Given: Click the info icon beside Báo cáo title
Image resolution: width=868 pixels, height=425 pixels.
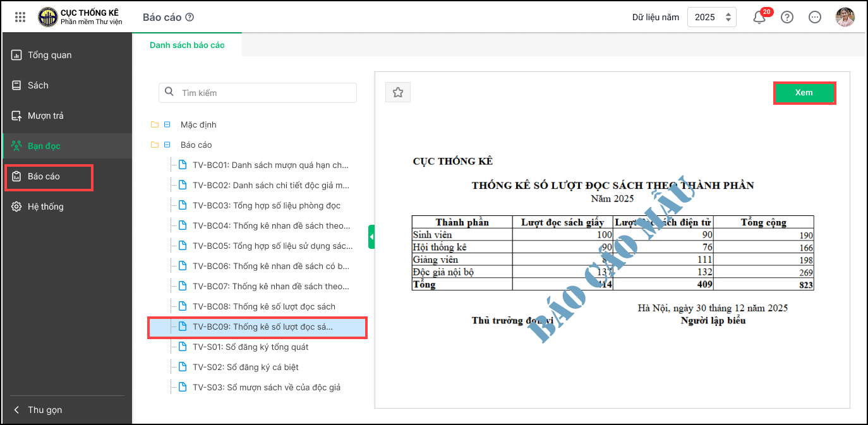Looking at the screenshot, I should coord(190,18).
